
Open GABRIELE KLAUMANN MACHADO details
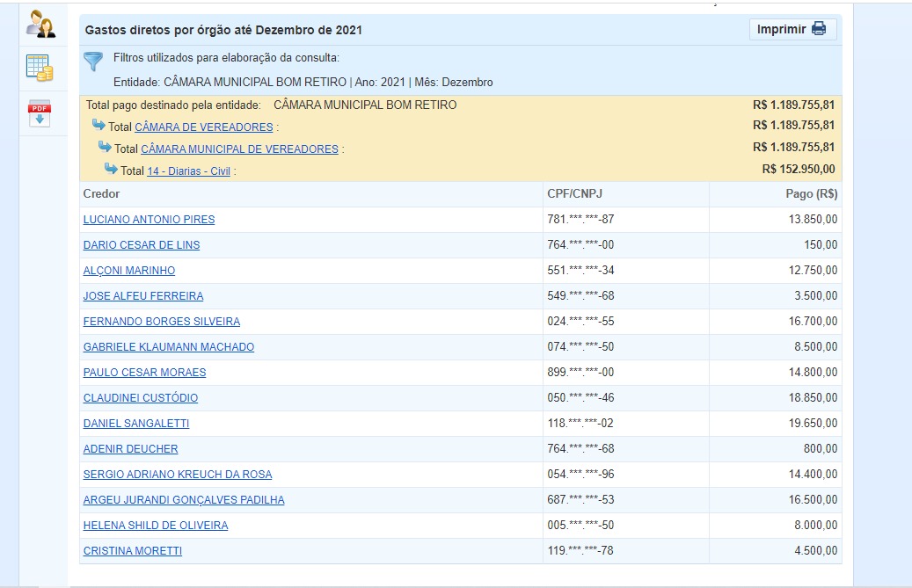tap(168, 347)
